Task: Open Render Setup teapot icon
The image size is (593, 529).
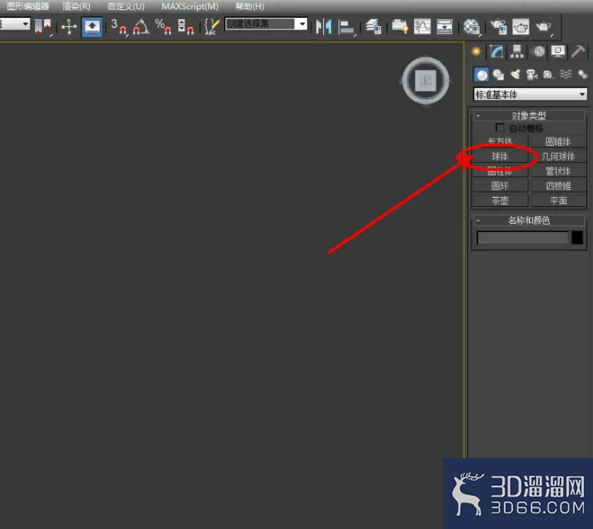Action: point(498,26)
